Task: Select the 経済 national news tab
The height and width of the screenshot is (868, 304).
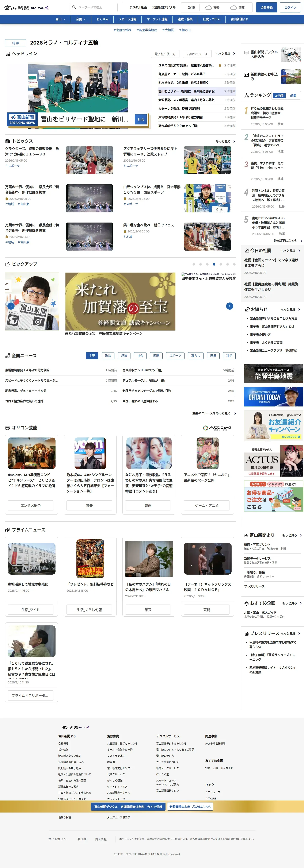Action: pos(124,356)
